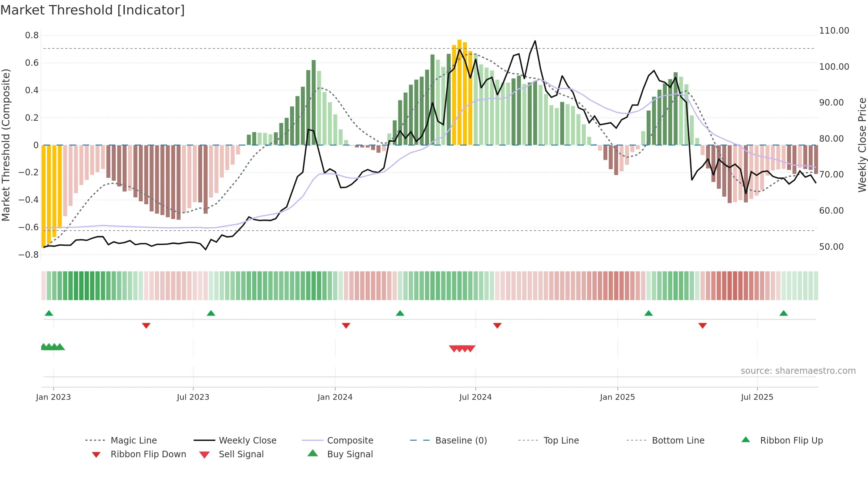The image size is (868, 488).
Task: Click the Jan 2023 x-axis label
Action: click(54, 397)
